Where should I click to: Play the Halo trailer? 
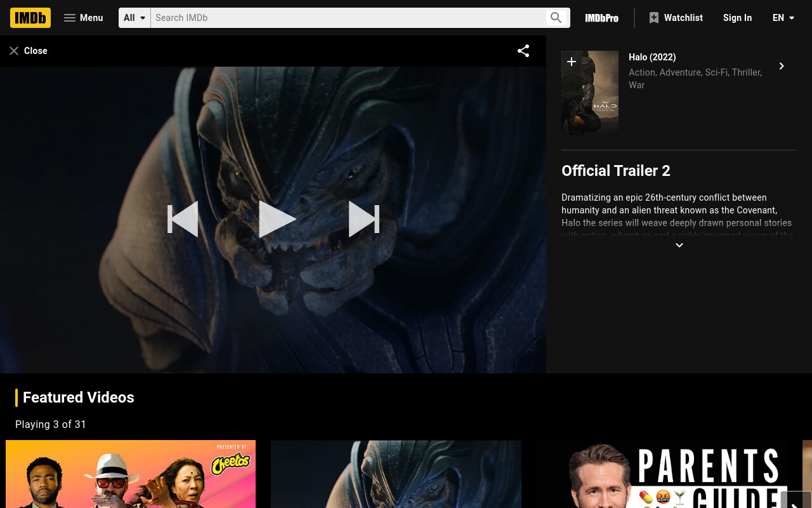coord(277,219)
